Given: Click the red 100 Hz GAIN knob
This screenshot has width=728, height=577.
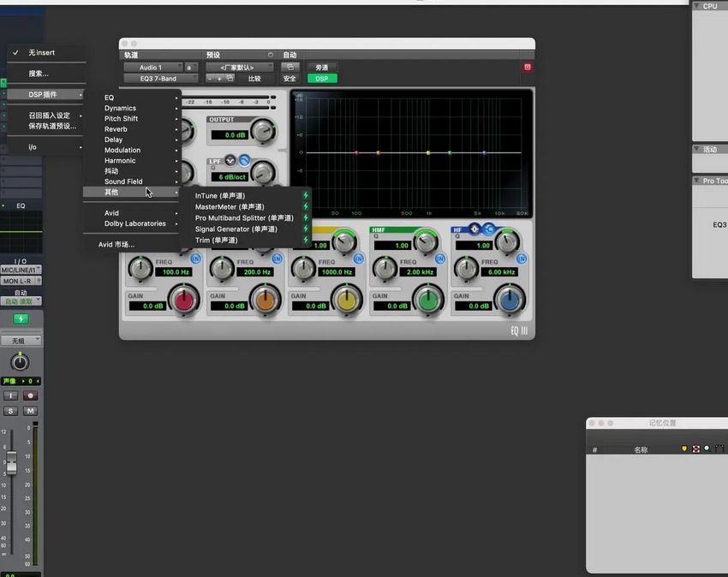Looking at the screenshot, I should 184,300.
